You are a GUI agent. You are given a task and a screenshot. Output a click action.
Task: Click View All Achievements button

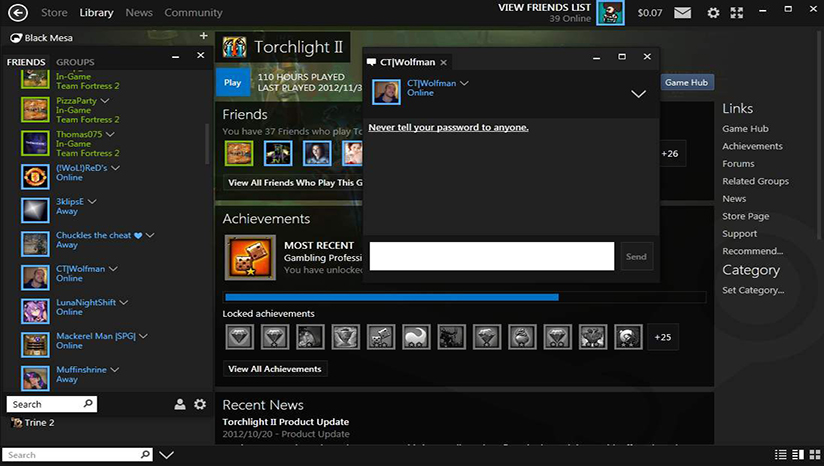coord(275,369)
